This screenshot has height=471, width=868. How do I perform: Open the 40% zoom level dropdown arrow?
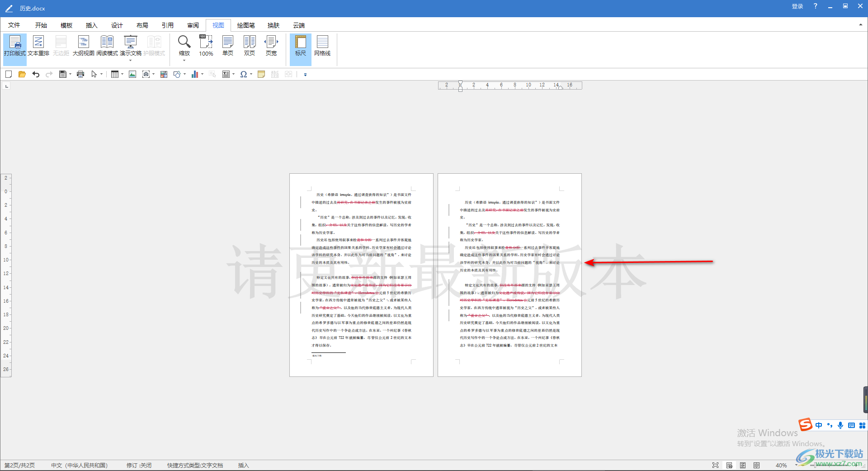[796, 465]
